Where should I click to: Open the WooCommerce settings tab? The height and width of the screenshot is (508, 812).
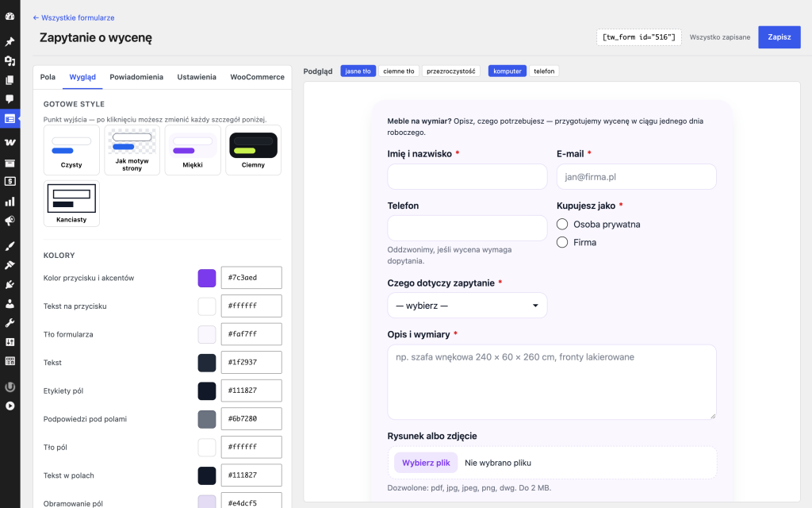(x=258, y=77)
